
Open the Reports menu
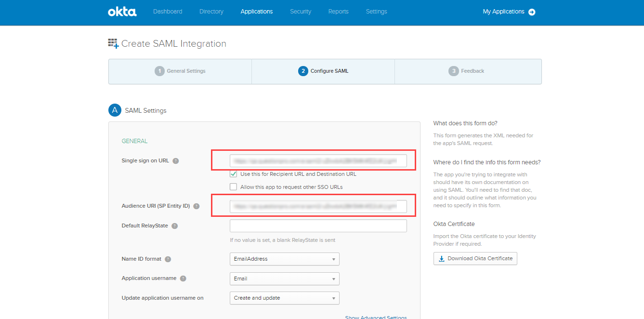[x=339, y=12]
